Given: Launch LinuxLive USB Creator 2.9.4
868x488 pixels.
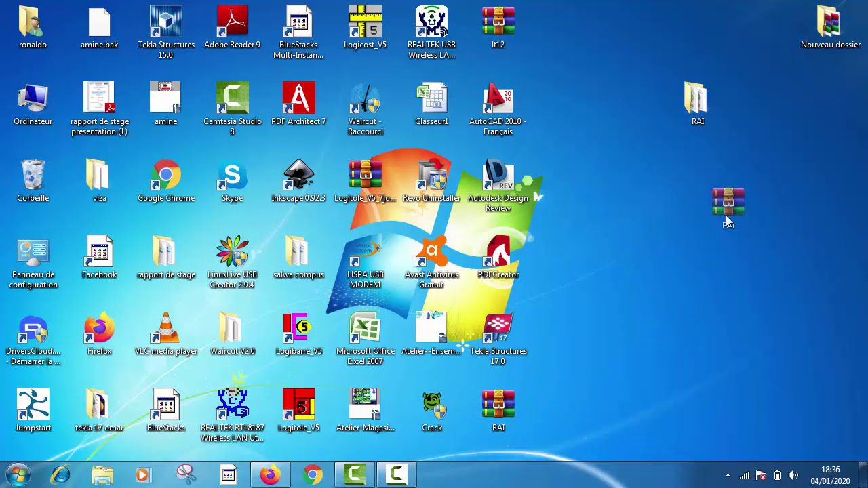Looking at the screenshot, I should coord(232,252).
